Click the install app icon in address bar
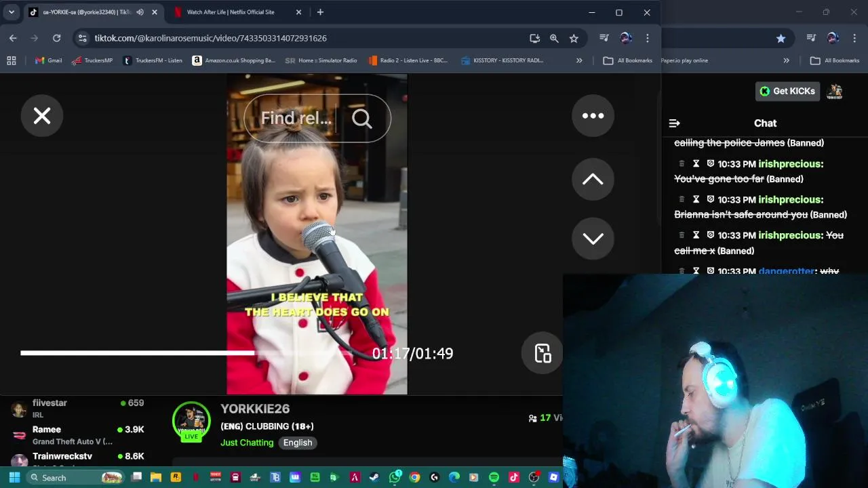This screenshot has height=488, width=868. [534, 38]
